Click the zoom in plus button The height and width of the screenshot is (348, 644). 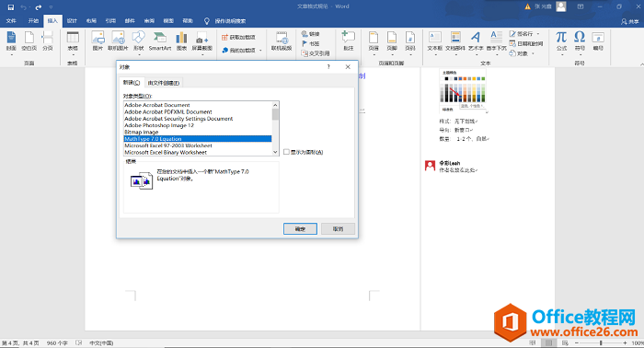pyautogui.click(x=625, y=342)
